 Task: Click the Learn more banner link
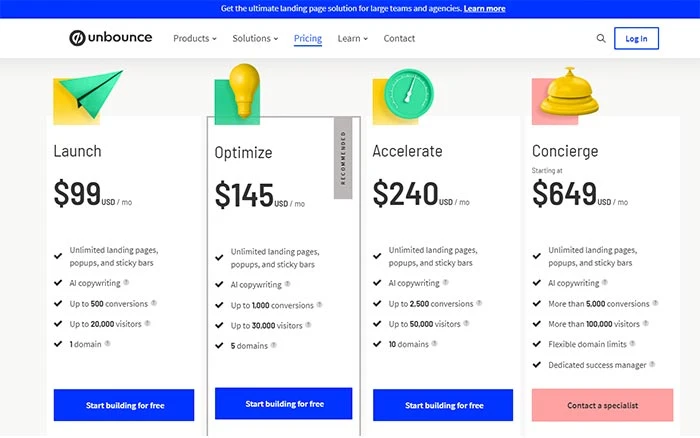point(484,8)
